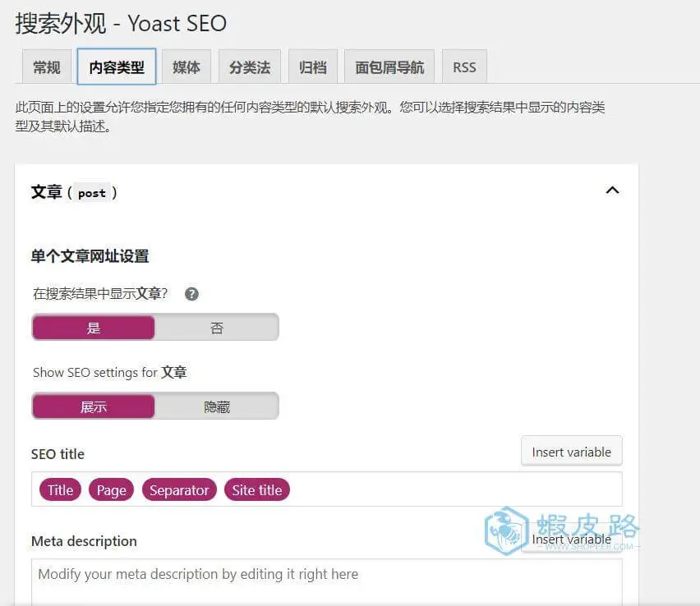Click the Page variable tag
The image size is (700, 606).
(111, 489)
